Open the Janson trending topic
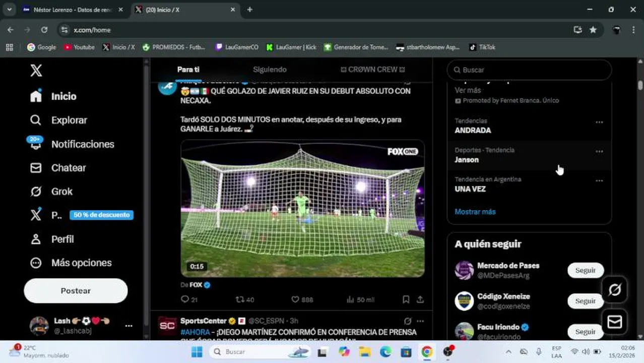Viewport: 644px width, 363px height. 467,159
